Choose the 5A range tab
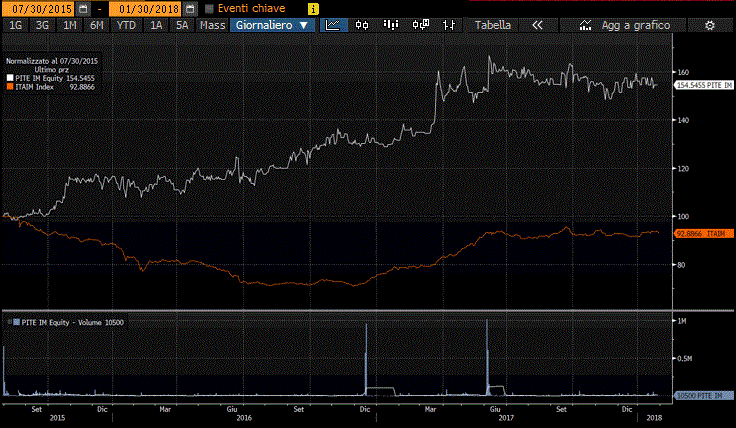Image resolution: width=736 pixels, height=428 pixels. point(181,25)
